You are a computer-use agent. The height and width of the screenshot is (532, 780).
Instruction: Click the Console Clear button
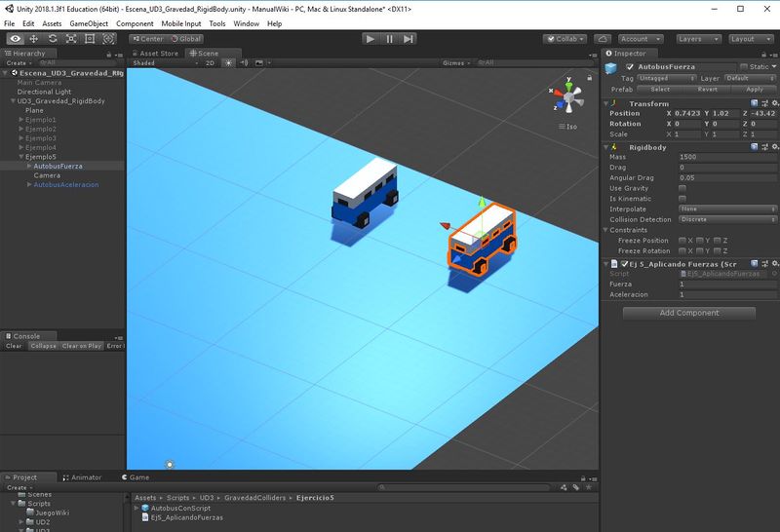14,346
